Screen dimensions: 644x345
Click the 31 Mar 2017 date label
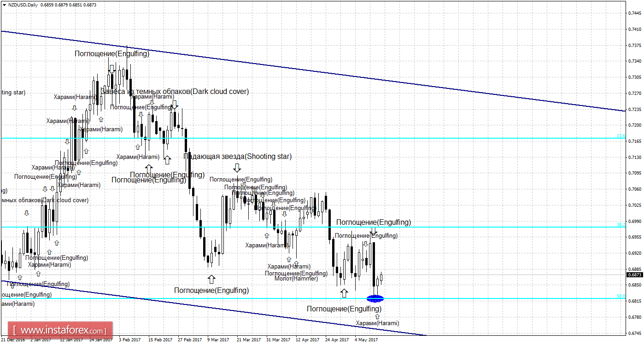point(278,340)
